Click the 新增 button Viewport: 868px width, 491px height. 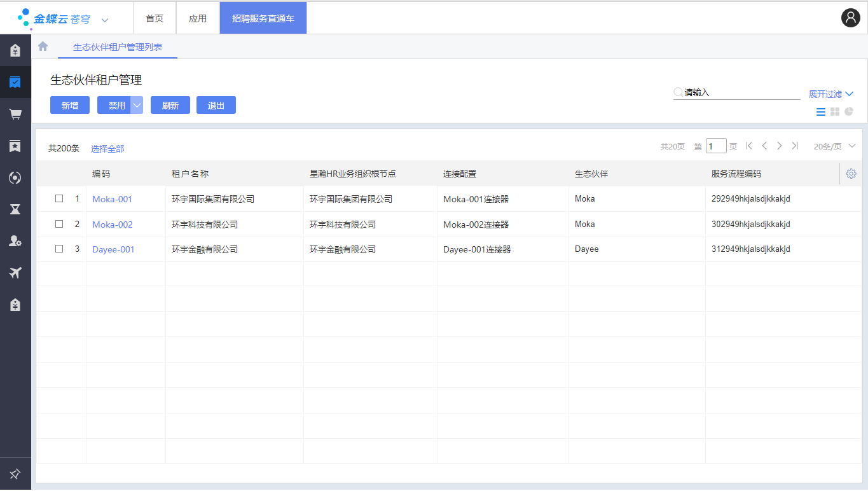tap(70, 106)
